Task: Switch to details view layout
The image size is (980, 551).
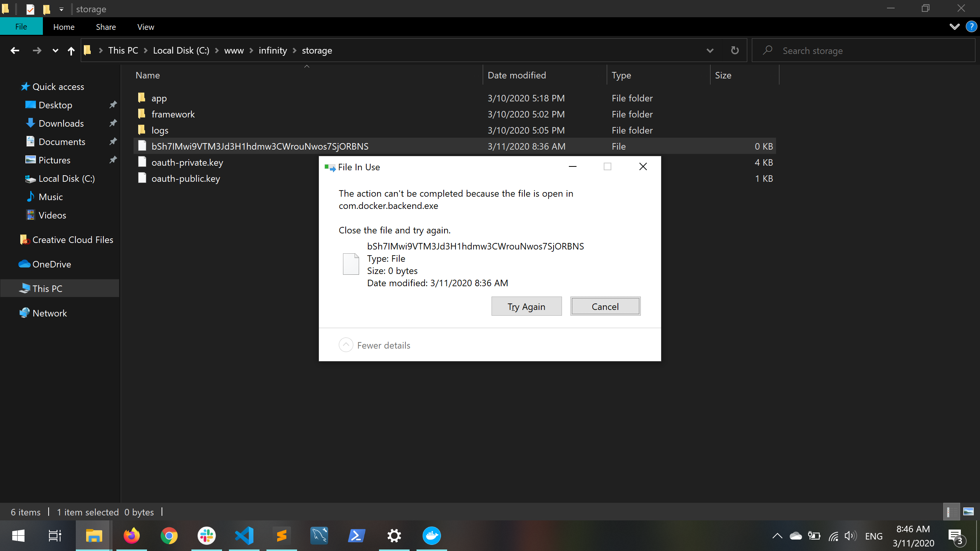Action: pos(951,512)
